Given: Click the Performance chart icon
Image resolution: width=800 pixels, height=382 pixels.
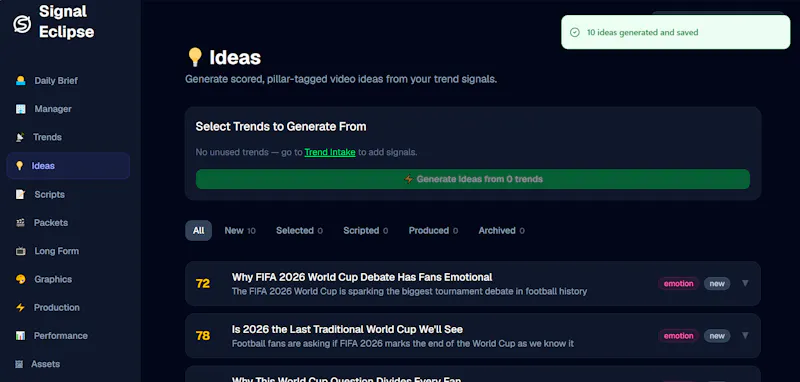Looking at the screenshot, I should coord(20,336).
